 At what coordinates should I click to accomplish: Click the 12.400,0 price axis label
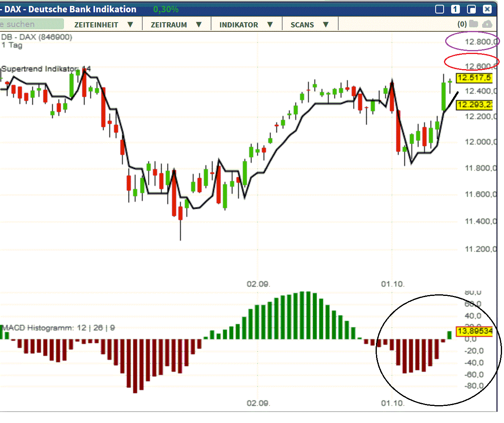click(x=481, y=91)
